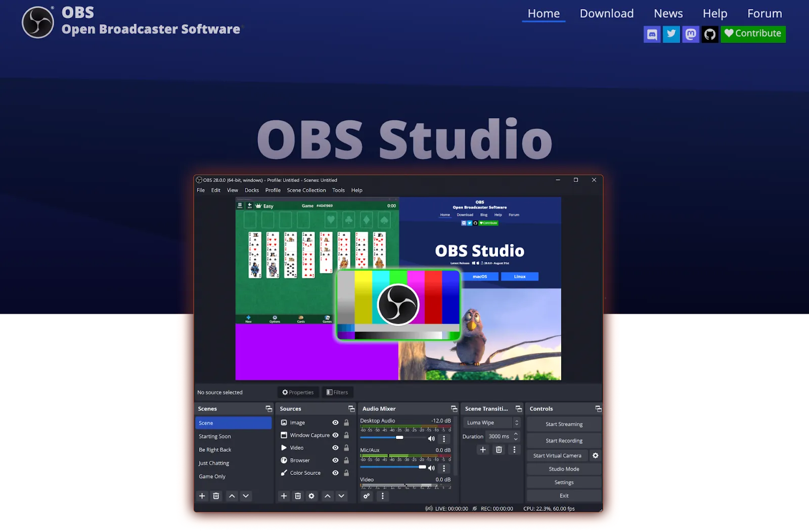Pop out the Controls dock
This screenshot has width=809, height=532.
tap(599, 409)
